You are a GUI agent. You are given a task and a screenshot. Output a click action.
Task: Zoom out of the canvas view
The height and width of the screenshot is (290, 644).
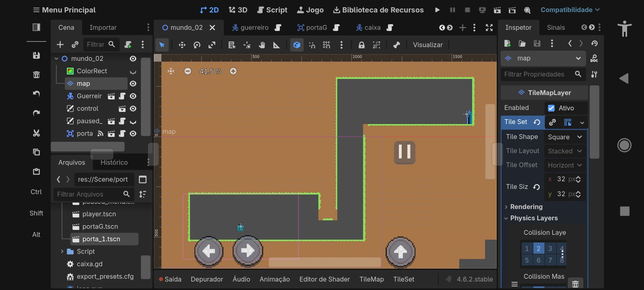coord(188,71)
